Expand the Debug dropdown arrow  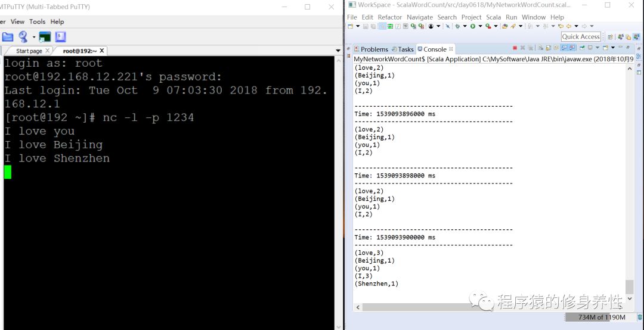tap(465, 26)
